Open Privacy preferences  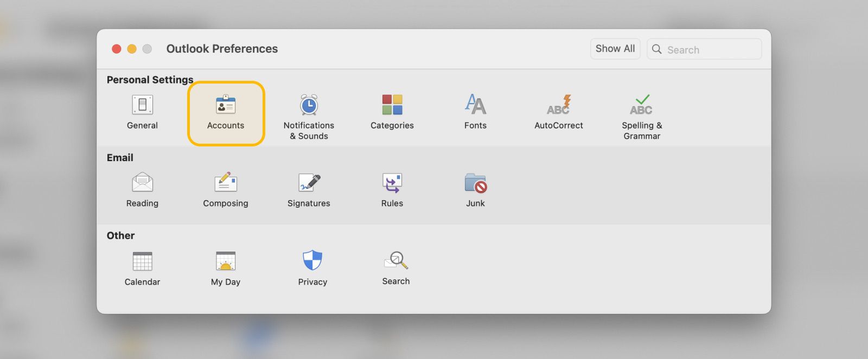pyautogui.click(x=312, y=269)
